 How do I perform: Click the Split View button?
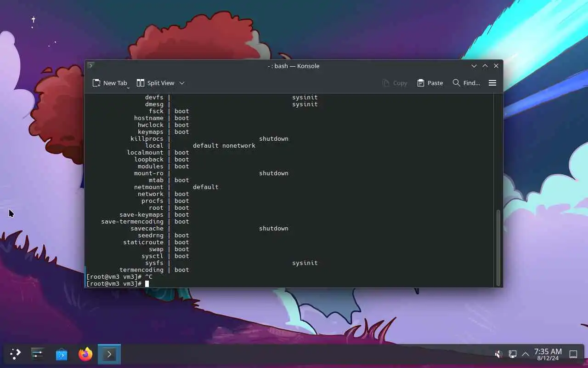(x=156, y=83)
